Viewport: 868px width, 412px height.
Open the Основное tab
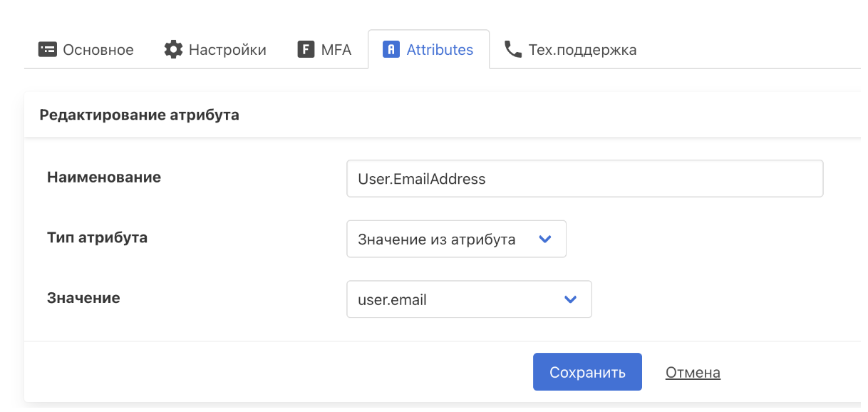click(98, 50)
